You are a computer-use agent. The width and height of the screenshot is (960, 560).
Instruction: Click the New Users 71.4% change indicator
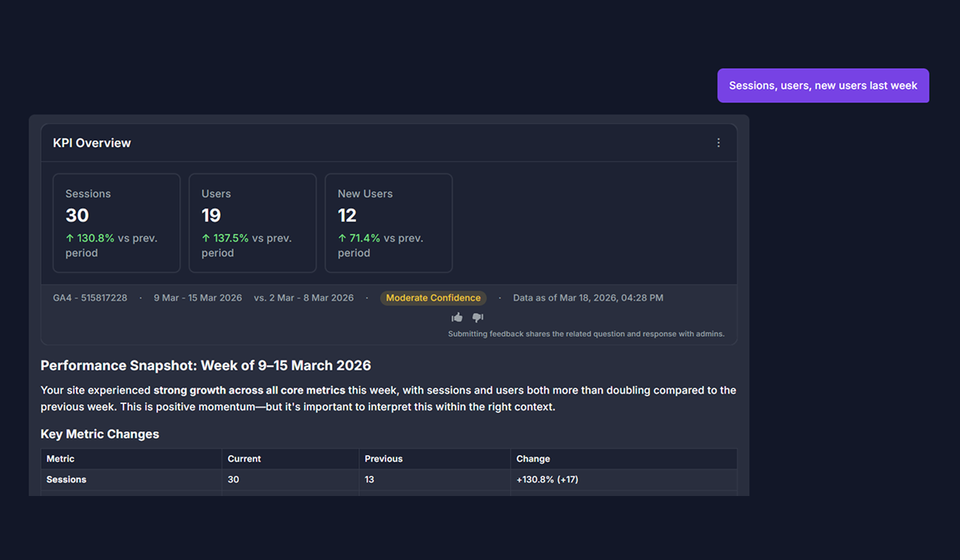coord(359,238)
